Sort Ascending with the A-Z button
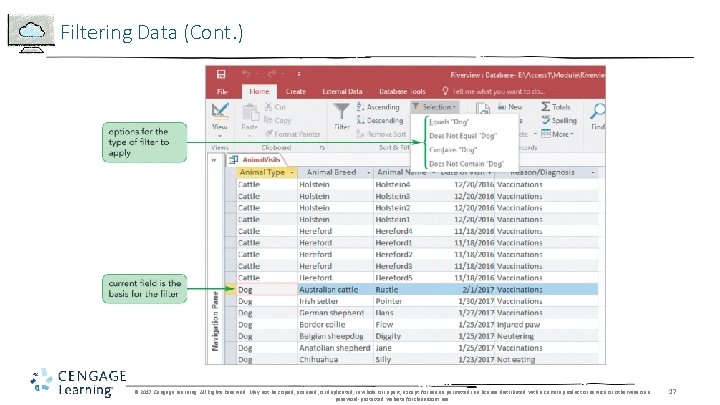Viewport: 720px width, 405px height. tap(378, 107)
